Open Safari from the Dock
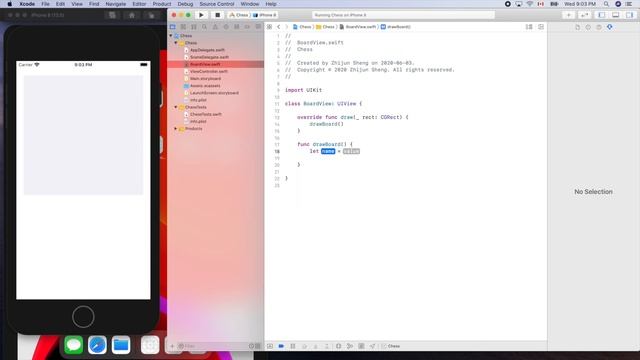The width and height of the screenshot is (640, 360). 97,345
